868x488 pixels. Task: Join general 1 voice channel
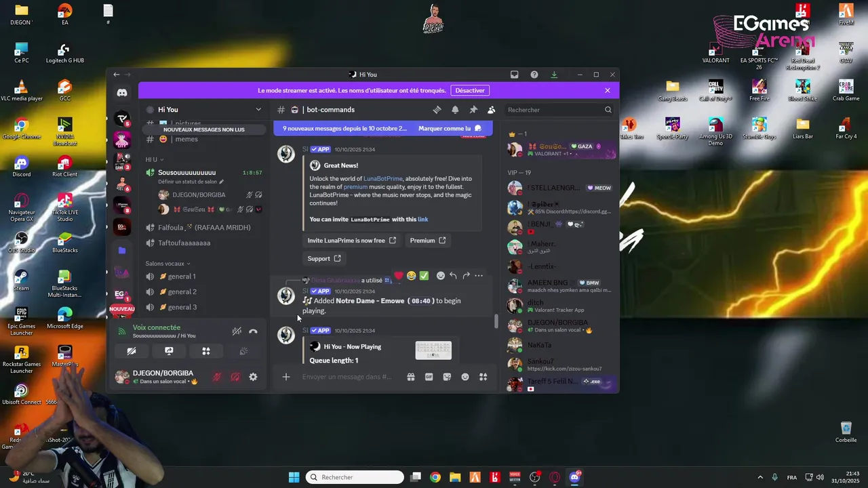pos(203,277)
